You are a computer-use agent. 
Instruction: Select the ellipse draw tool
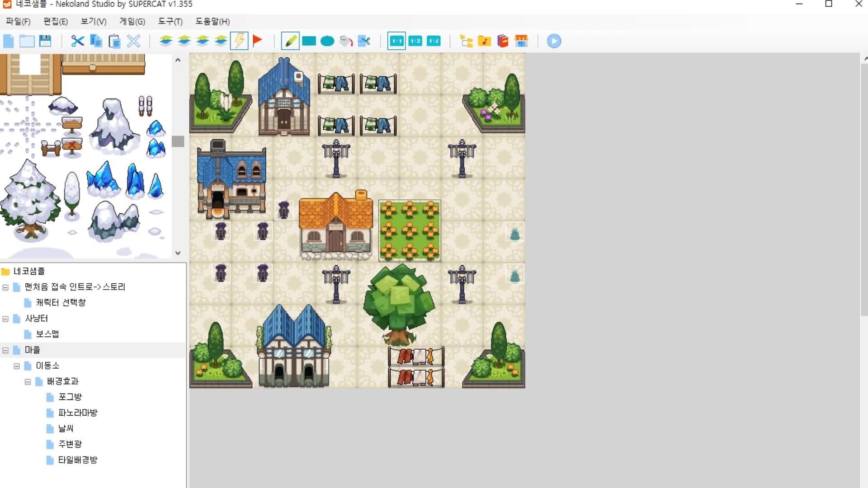[x=327, y=41]
